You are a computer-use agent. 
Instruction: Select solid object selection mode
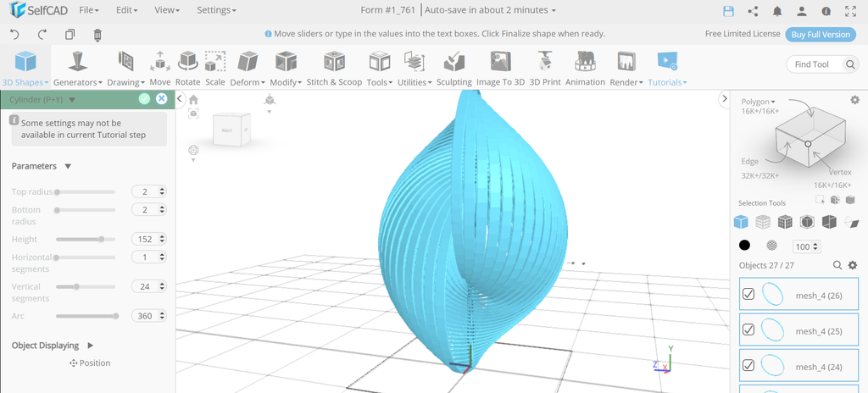pyautogui.click(x=741, y=222)
